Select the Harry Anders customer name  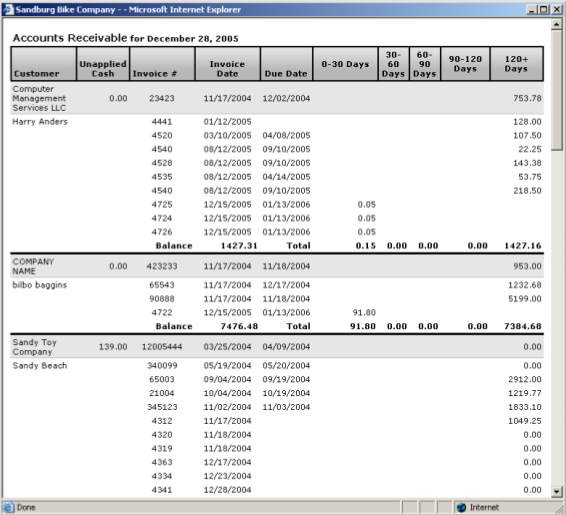(40, 122)
